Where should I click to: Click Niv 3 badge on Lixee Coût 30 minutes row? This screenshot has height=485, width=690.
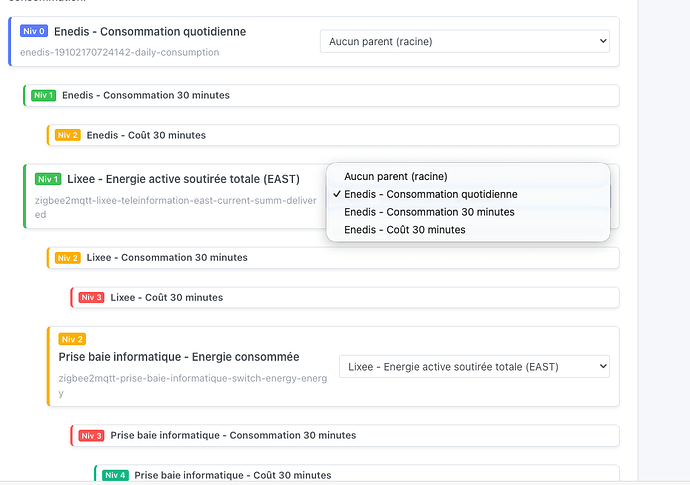pyautogui.click(x=92, y=298)
